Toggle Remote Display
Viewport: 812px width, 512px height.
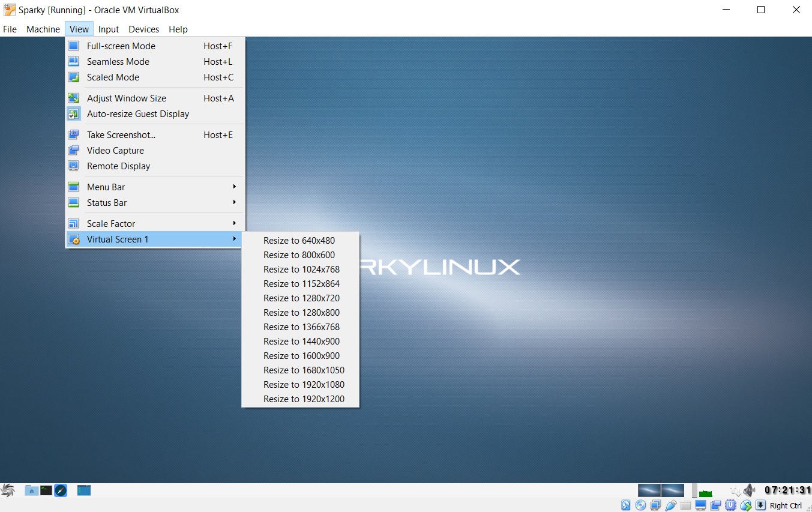point(155,166)
